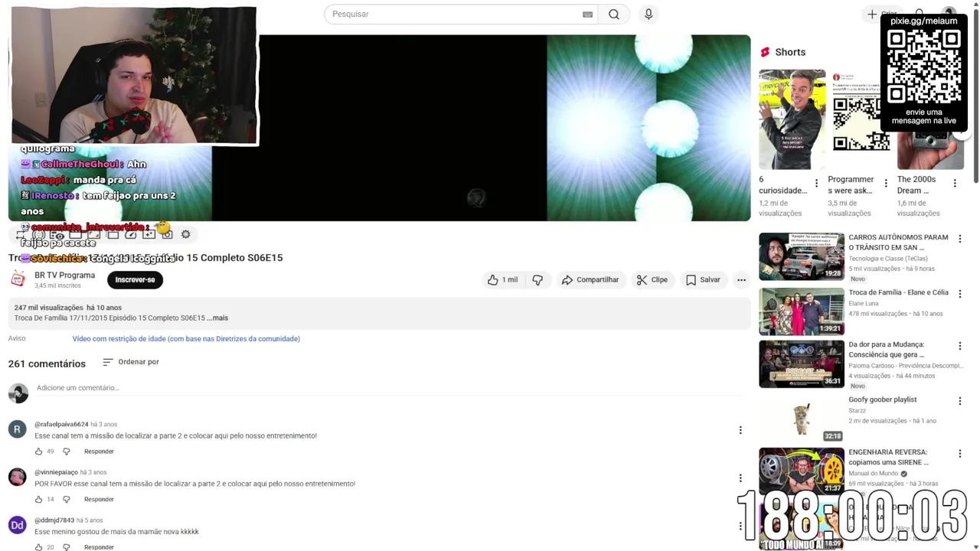Viewport: 980px width, 551px height.
Task: Open @rafaelpaiva6624 username link
Action: [x=61, y=425]
